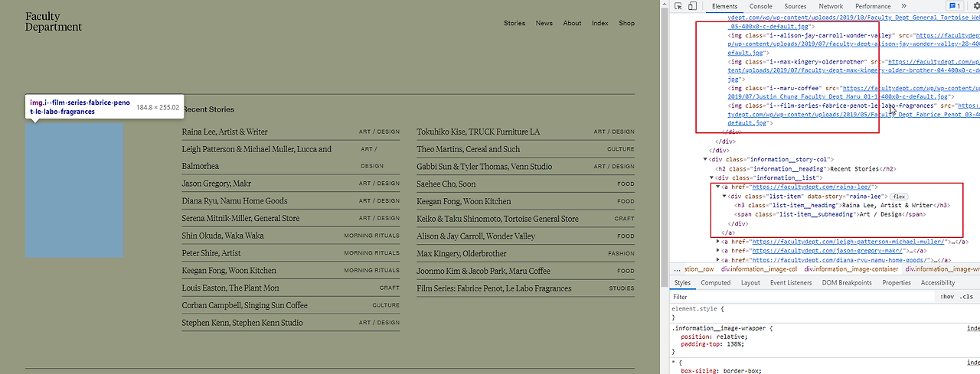
Task: Select the Elements tab
Action: tap(724, 6)
